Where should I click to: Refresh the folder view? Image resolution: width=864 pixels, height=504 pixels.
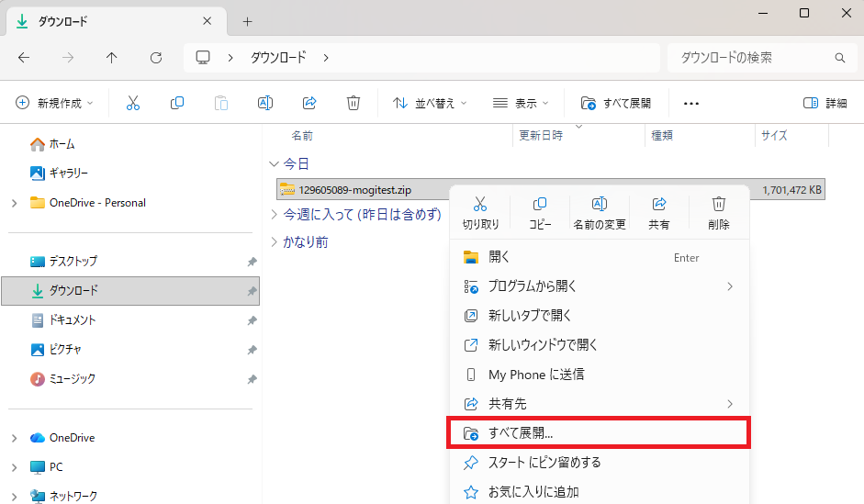[x=156, y=57]
